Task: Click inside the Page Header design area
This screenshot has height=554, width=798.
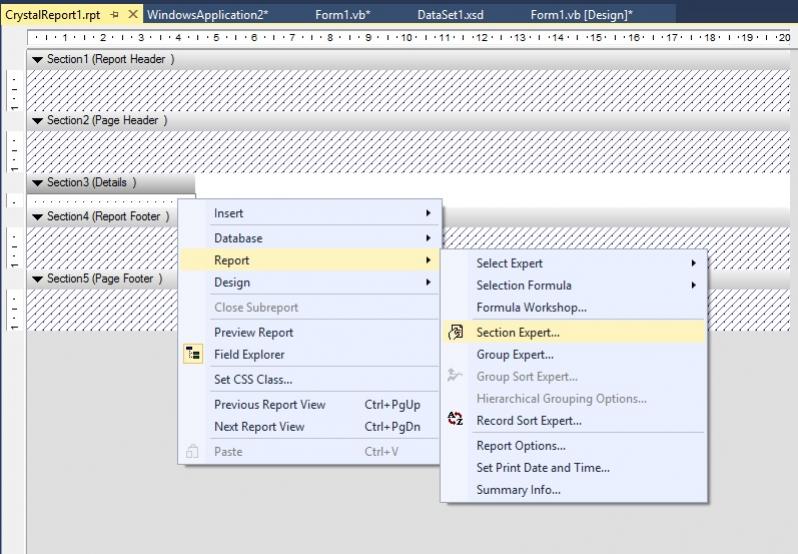Action: (x=408, y=152)
